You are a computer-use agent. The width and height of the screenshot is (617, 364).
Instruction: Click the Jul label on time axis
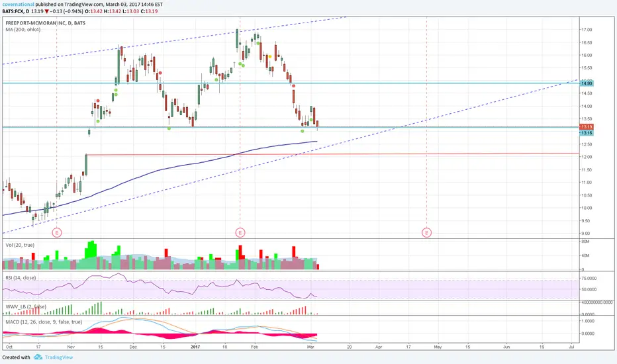coord(571,347)
